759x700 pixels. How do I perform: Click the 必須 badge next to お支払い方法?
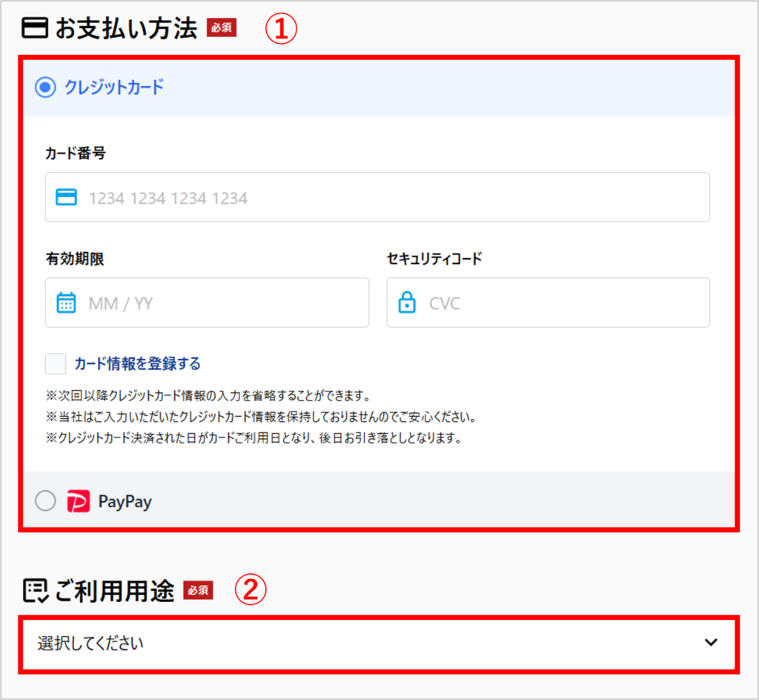coord(221,28)
